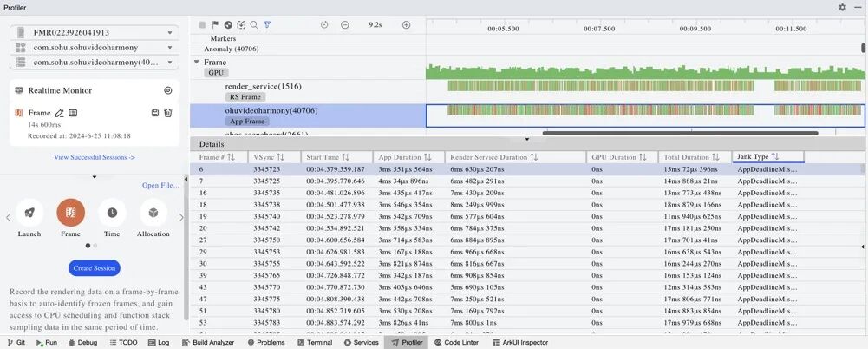868x349 pixels.
Task: Select the GPU track label
Action: pyautogui.click(x=216, y=73)
